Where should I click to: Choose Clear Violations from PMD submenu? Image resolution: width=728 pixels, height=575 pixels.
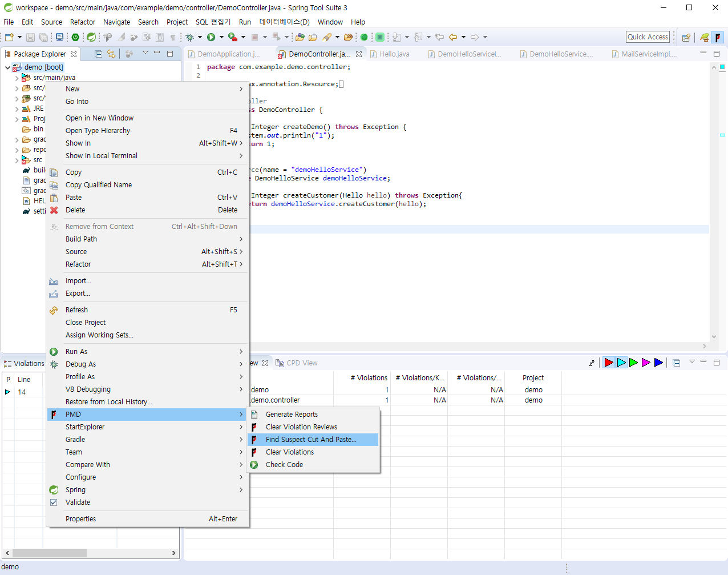(x=313, y=452)
